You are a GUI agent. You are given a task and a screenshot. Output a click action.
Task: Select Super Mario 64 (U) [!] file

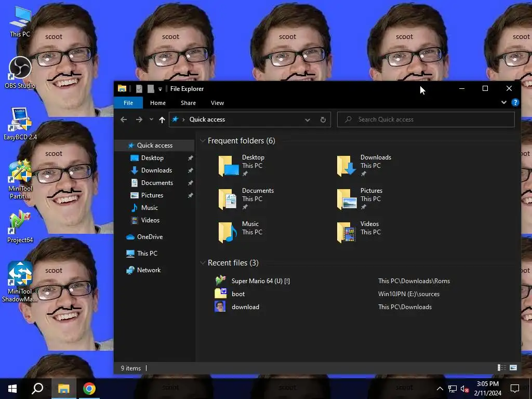pos(261,281)
